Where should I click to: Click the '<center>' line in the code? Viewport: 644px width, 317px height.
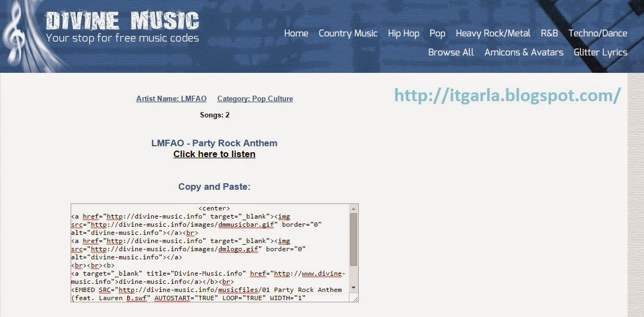(214, 208)
